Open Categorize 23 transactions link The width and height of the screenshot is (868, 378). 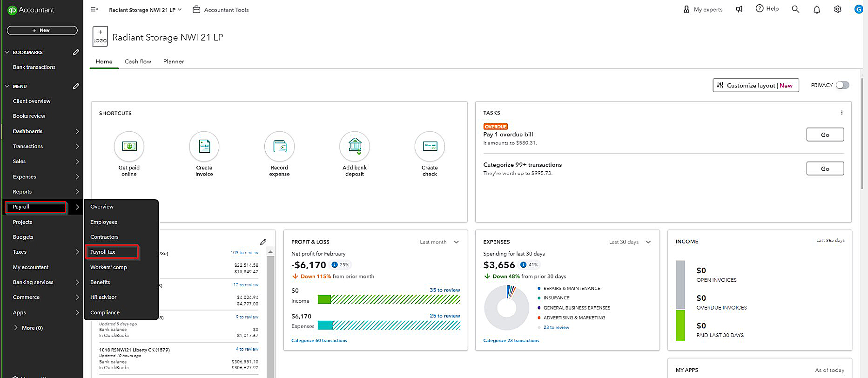511,340
